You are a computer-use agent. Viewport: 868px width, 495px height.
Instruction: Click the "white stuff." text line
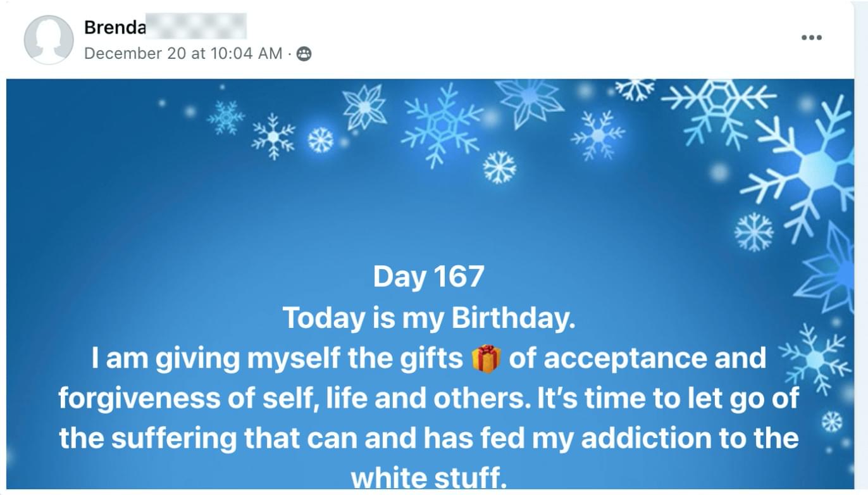(428, 479)
